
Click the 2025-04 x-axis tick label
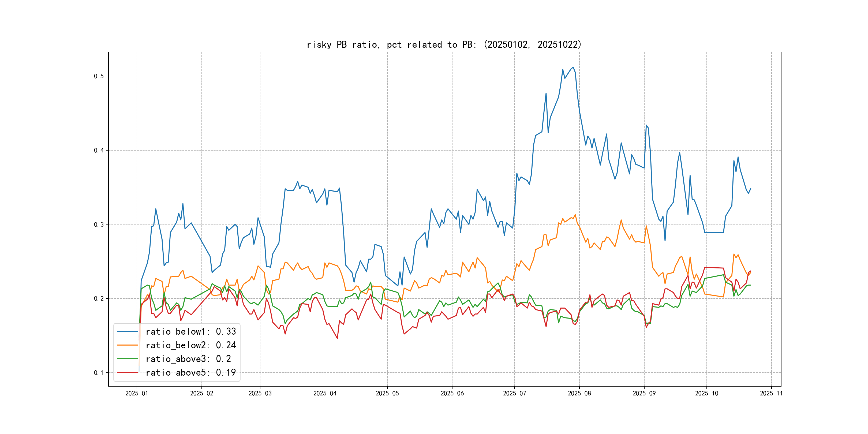[325, 393]
